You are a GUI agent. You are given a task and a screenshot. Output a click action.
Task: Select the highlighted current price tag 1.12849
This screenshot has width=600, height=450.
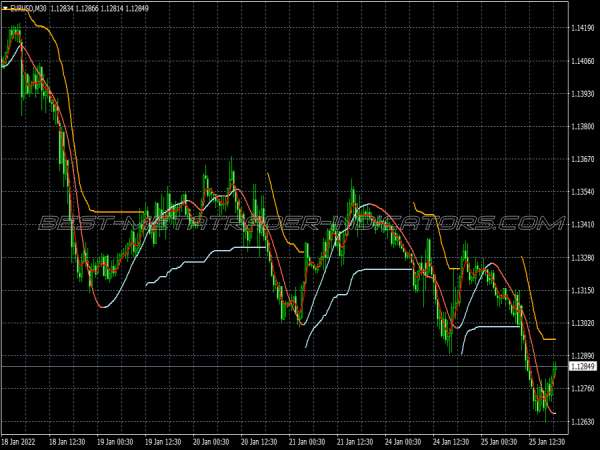584,367
